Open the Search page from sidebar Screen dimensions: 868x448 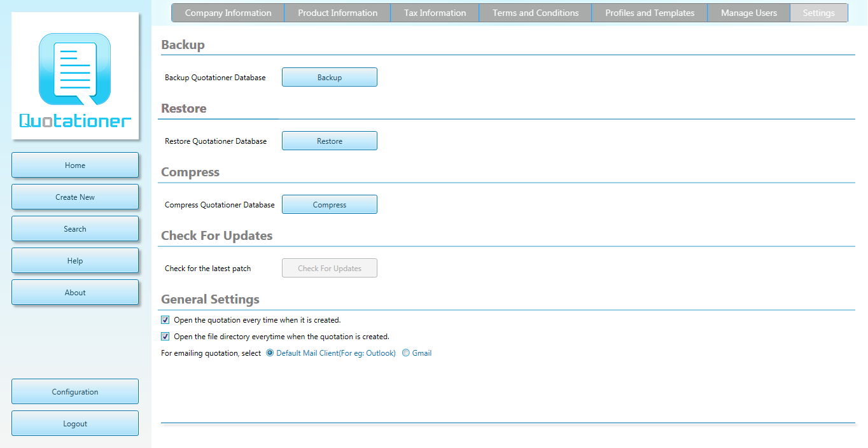75,228
